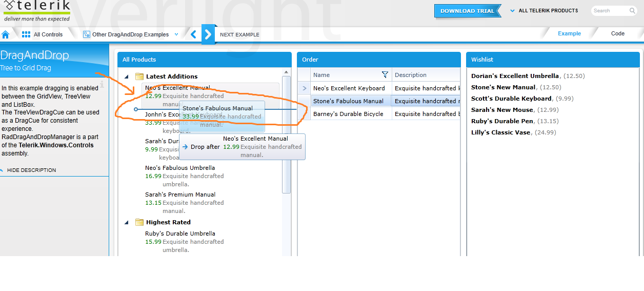The image size is (644, 291).
Task: Click Other DragAndDrop Examples icon
Action: (x=87, y=34)
